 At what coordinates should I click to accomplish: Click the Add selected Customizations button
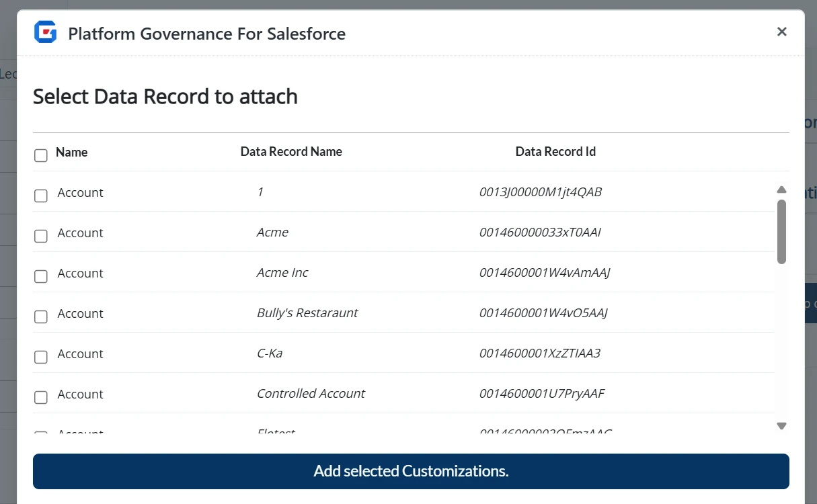pos(411,471)
